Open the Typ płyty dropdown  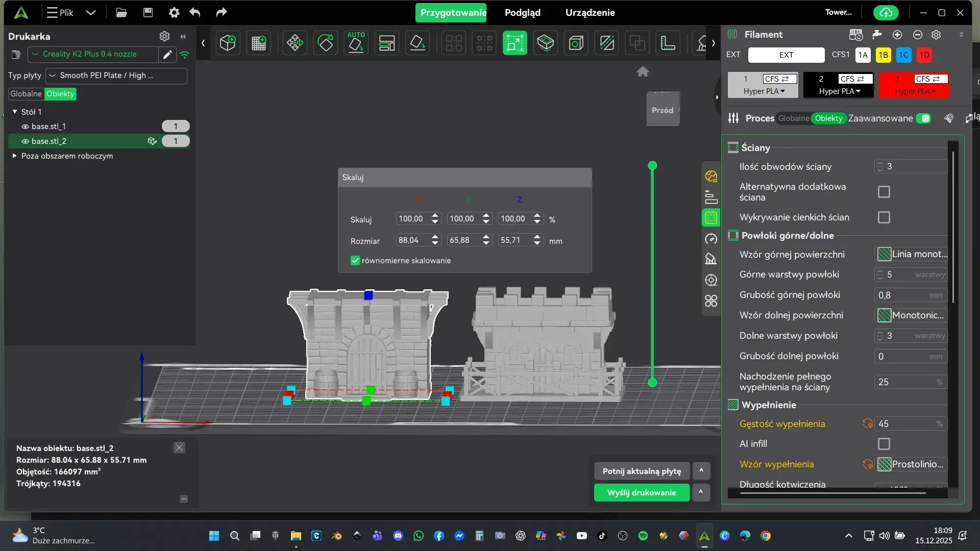click(116, 76)
